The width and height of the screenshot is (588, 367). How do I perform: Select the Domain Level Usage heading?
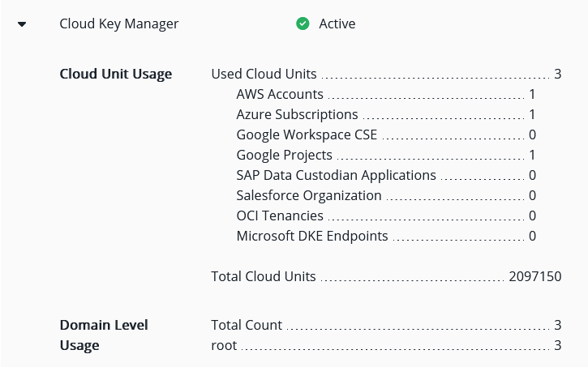tap(104, 335)
